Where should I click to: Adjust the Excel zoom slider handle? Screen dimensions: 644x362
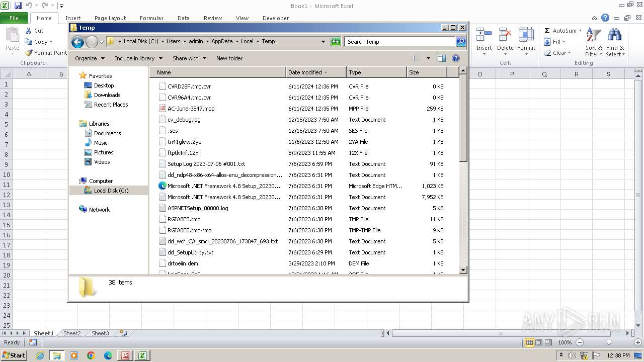609,342
